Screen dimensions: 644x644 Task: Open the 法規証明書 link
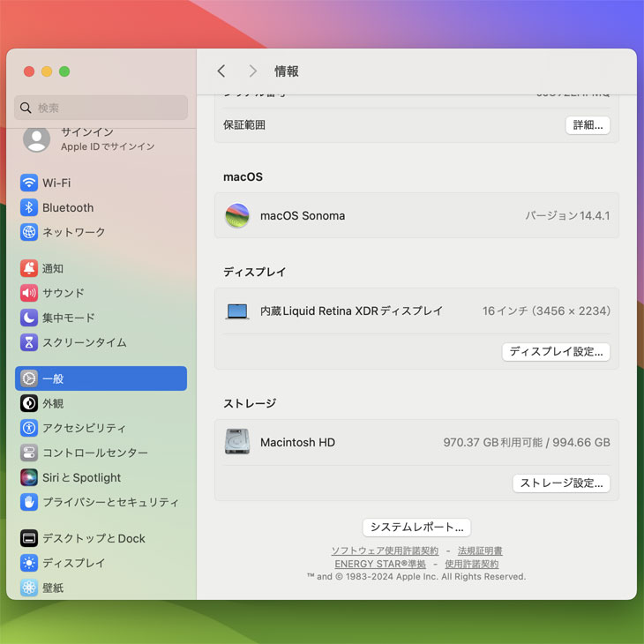point(480,550)
